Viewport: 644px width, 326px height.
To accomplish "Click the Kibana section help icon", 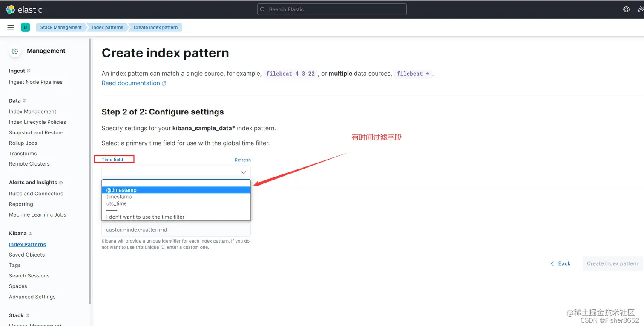I will point(31,234).
